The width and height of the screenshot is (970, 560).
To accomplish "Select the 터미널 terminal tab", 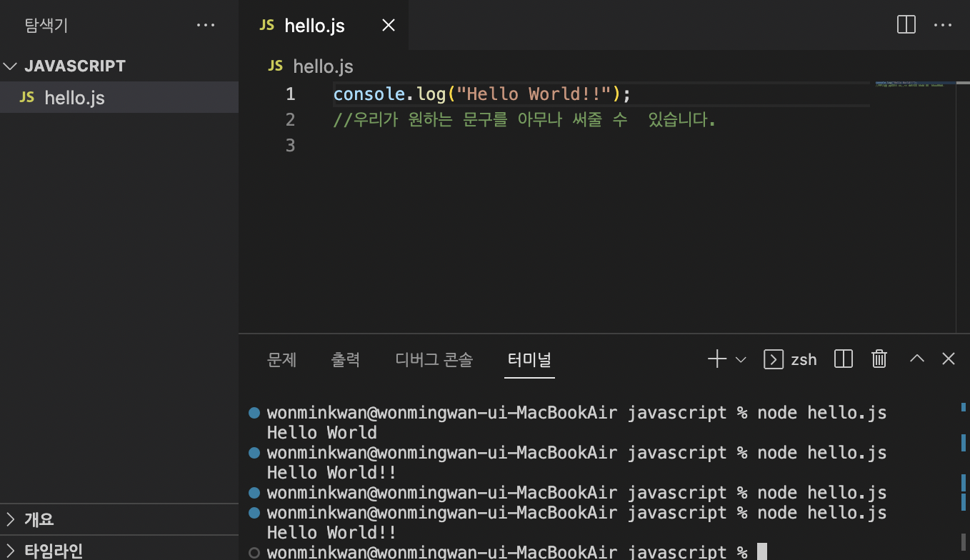I will point(529,359).
